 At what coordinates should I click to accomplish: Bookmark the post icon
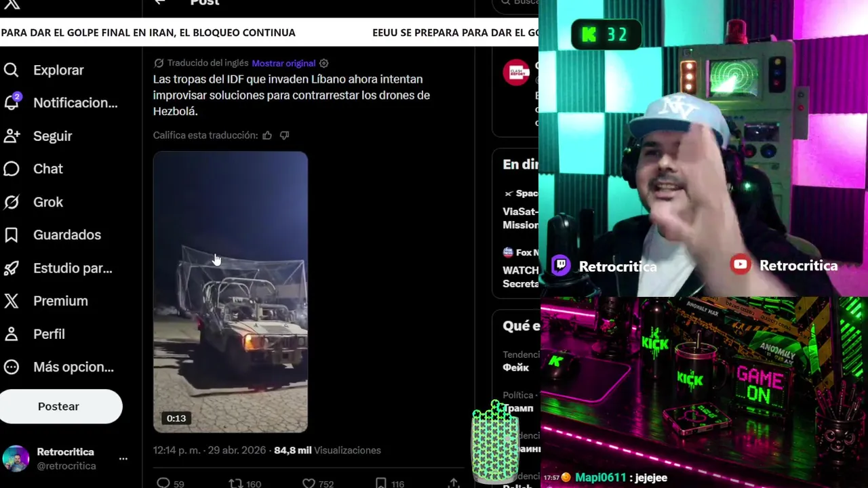tap(381, 483)
